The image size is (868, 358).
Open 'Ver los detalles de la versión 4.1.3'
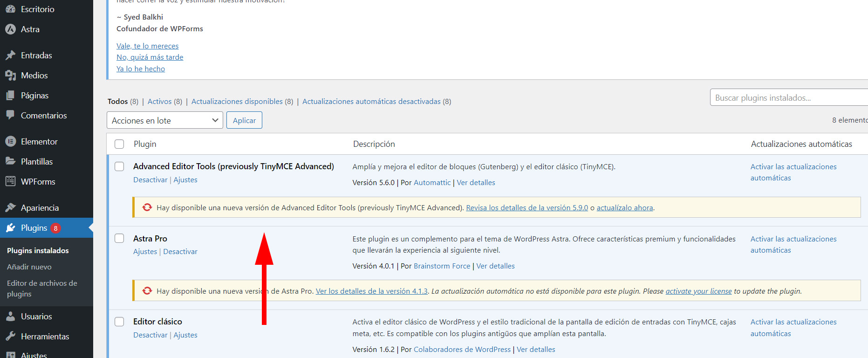[x=371, y=291]
